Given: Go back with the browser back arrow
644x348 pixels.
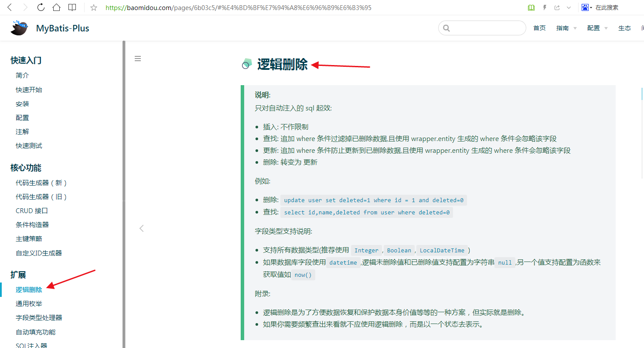Looking at the screenshot, I should click(10, 7).
